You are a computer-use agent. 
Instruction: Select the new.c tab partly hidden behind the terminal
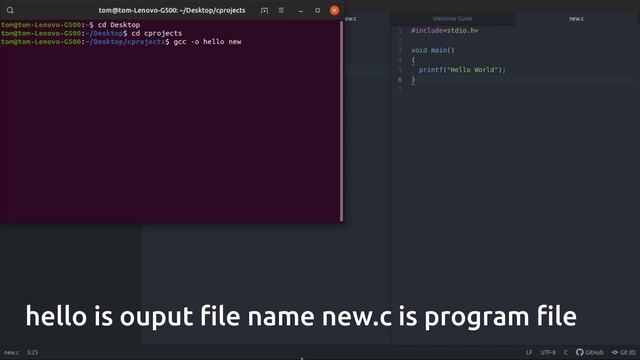(350, 19)
